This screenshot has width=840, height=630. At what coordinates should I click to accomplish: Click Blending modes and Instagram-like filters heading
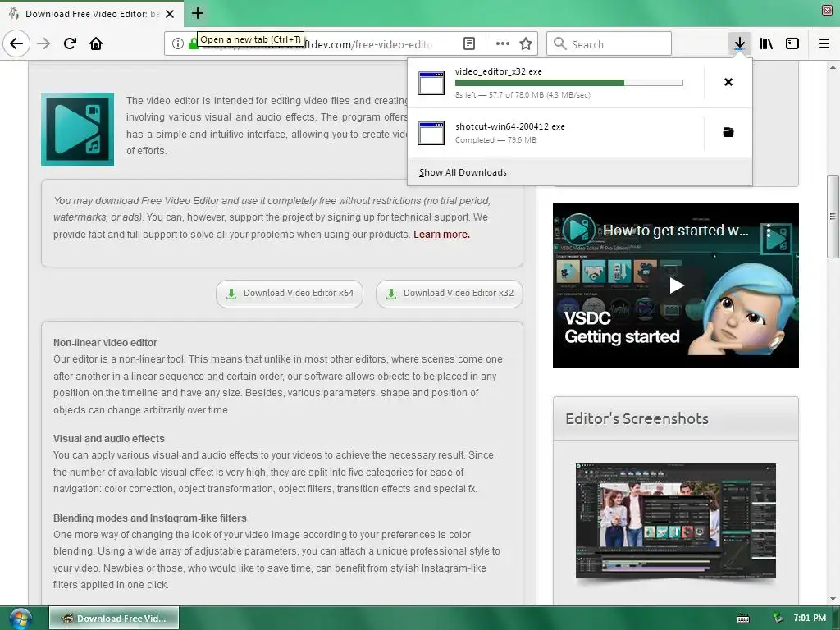click(x=149, y=518)
